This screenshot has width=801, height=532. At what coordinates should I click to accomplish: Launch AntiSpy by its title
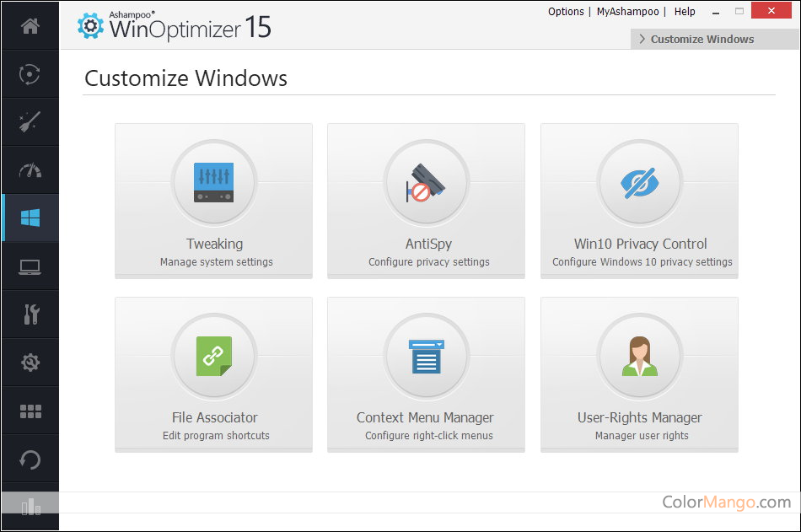[428, 244]
